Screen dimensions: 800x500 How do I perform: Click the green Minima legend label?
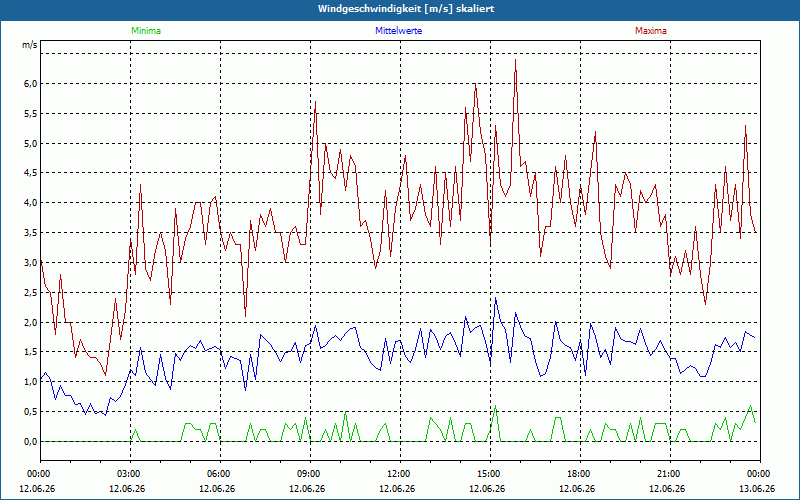[146, 31]
